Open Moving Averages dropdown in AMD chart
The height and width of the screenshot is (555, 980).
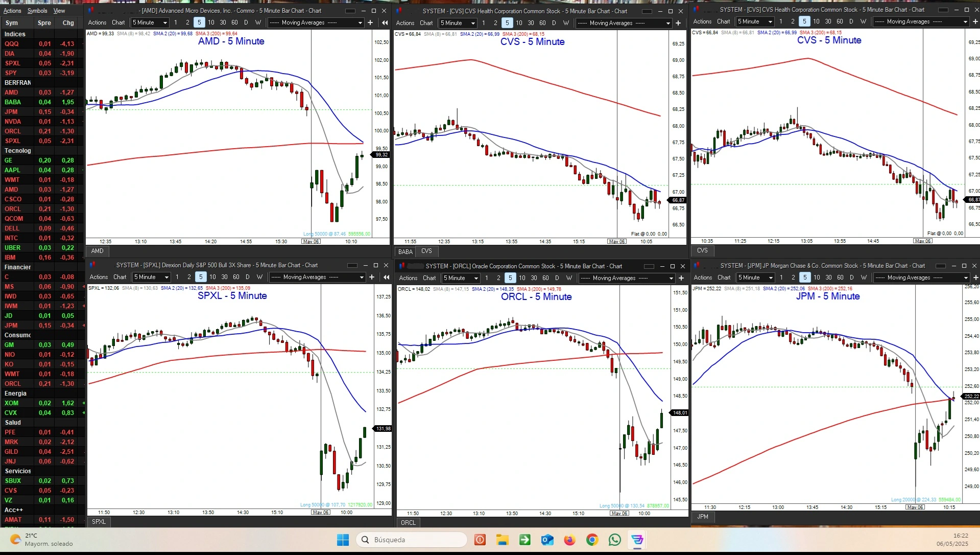point(316,22)
